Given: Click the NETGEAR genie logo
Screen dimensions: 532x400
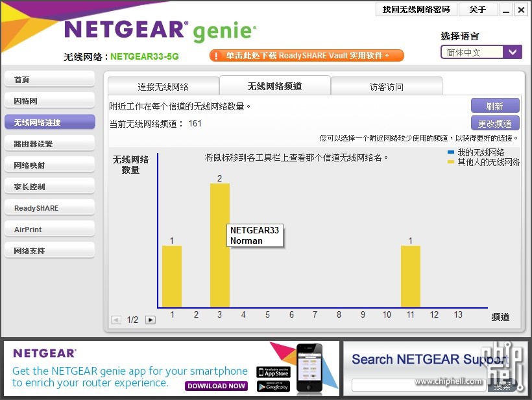Looking at the screenshot, I should (x=160, y=30).
